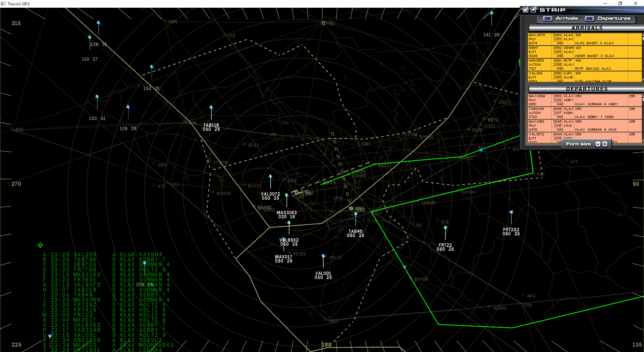Turn off the Departures ON toggle
The image size is (644, 352).
[x=589, y=18]
